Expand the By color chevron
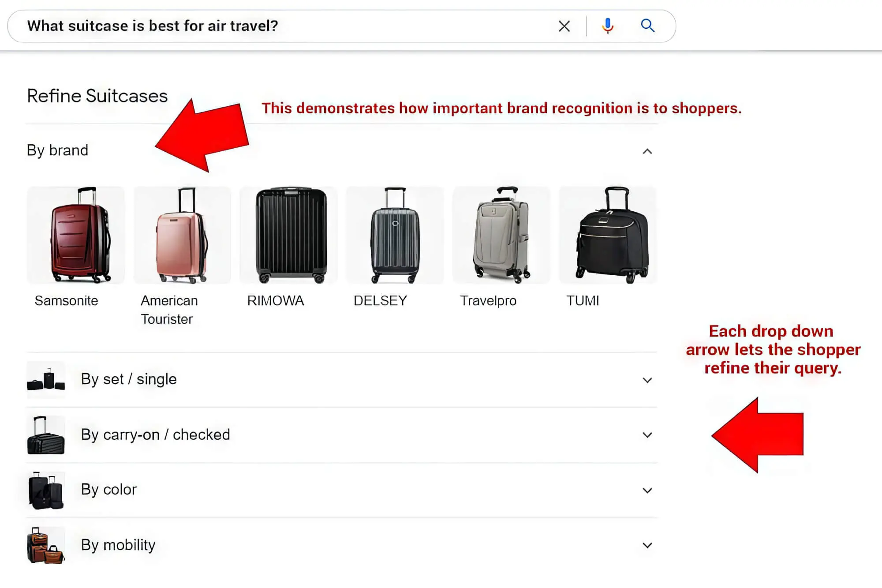This screenshot has width=882, height=588. 647,491
